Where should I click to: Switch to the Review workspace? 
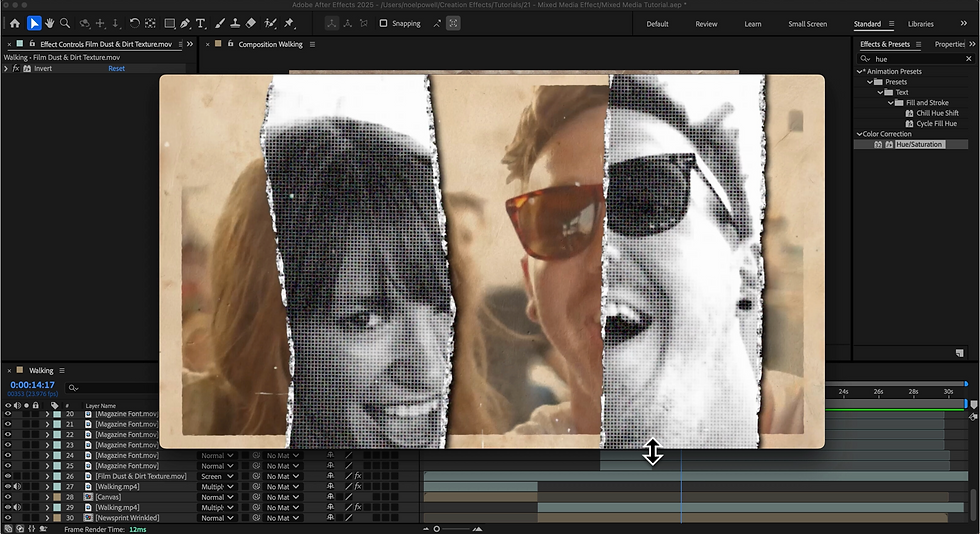[706, 24]
